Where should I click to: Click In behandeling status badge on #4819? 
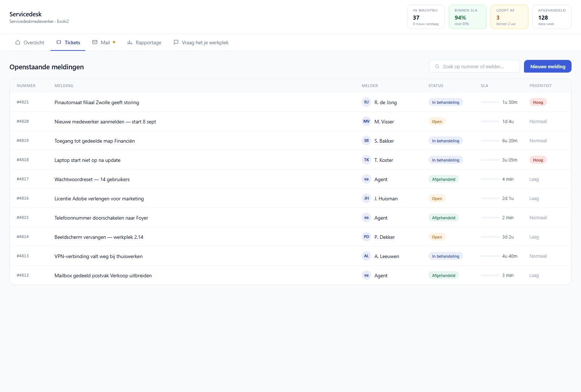[x=446, y=141]
